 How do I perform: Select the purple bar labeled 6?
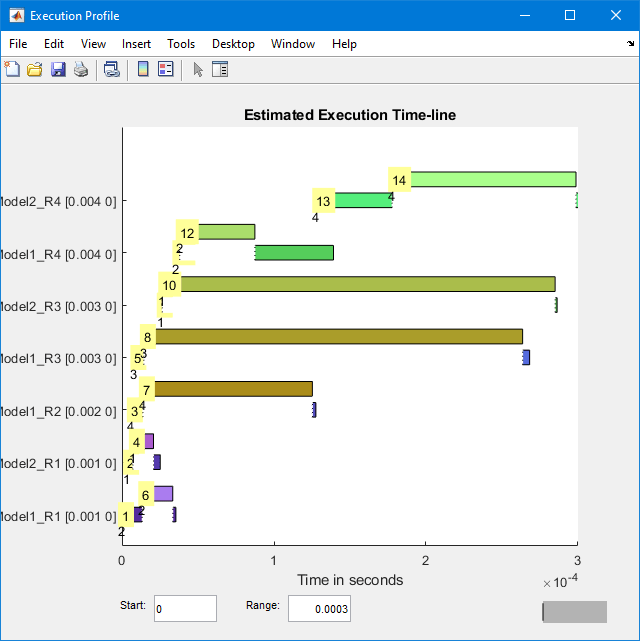(x=163, y=493)
